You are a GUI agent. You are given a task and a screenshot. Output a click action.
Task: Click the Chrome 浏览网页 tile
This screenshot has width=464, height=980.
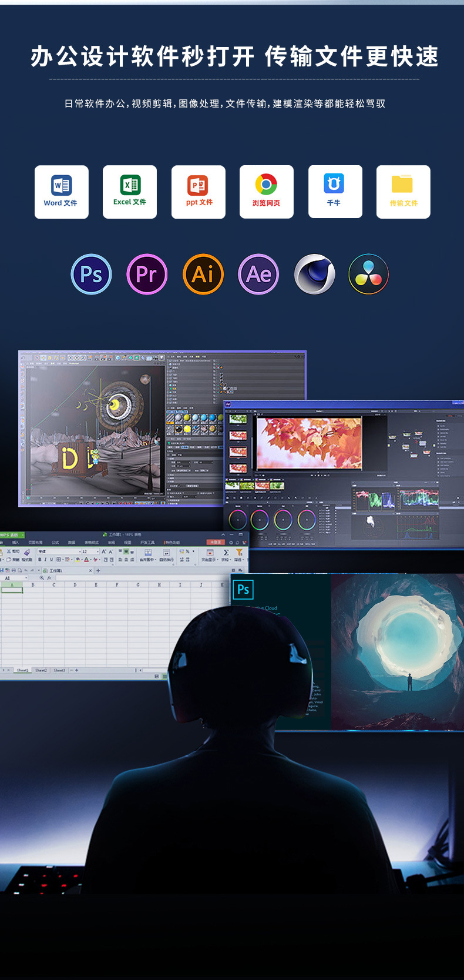[267, 192]
